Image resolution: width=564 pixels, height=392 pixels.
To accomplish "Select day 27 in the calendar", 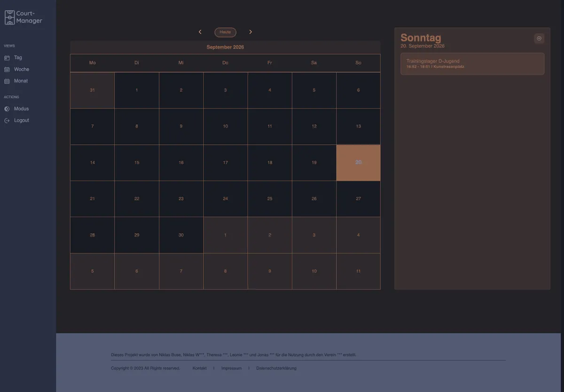I will point(358,199).
